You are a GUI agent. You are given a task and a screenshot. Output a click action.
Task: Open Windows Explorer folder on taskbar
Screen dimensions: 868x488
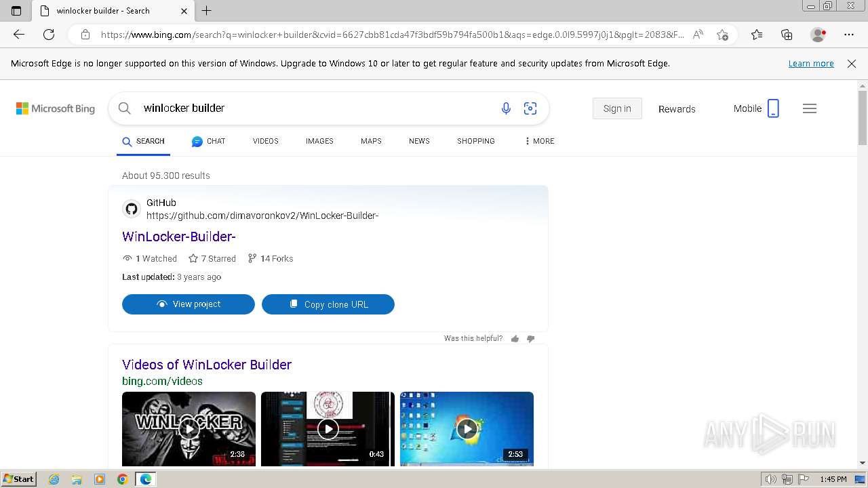(x=77, y=479)
